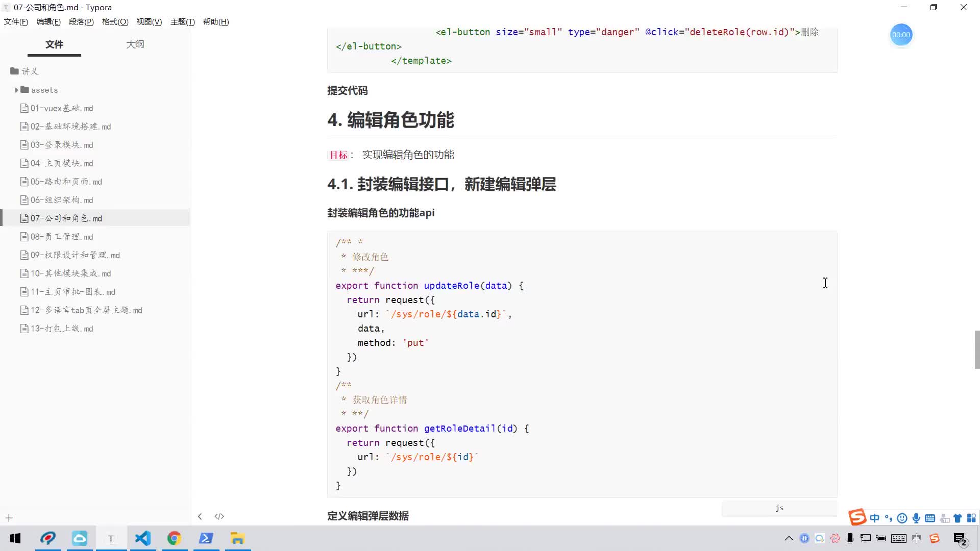Open the Windows Start menu
Viewport: 980px width, 551px height.
pyautogui.click(x=15, y=538)
